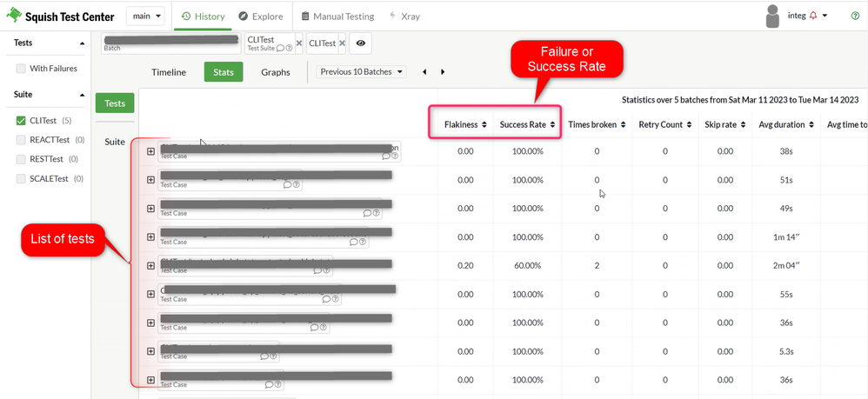Click the Times broken value 2

click(x=597, y=266)
